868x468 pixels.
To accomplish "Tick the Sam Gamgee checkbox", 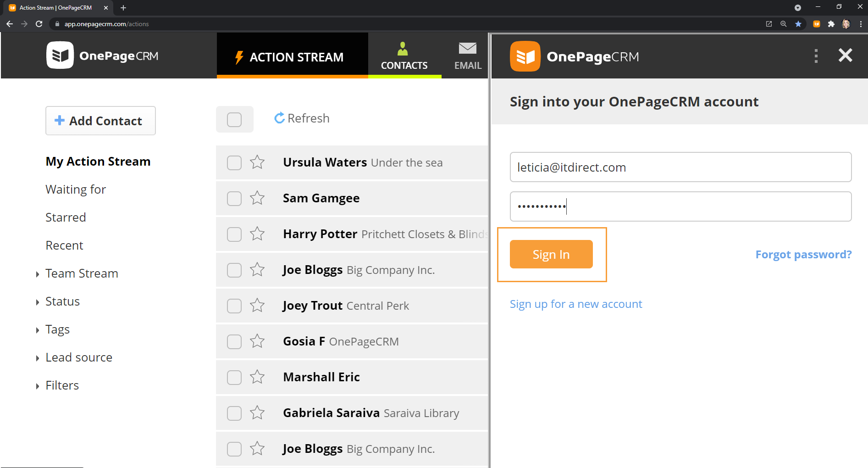I will (x=234, y=198).
